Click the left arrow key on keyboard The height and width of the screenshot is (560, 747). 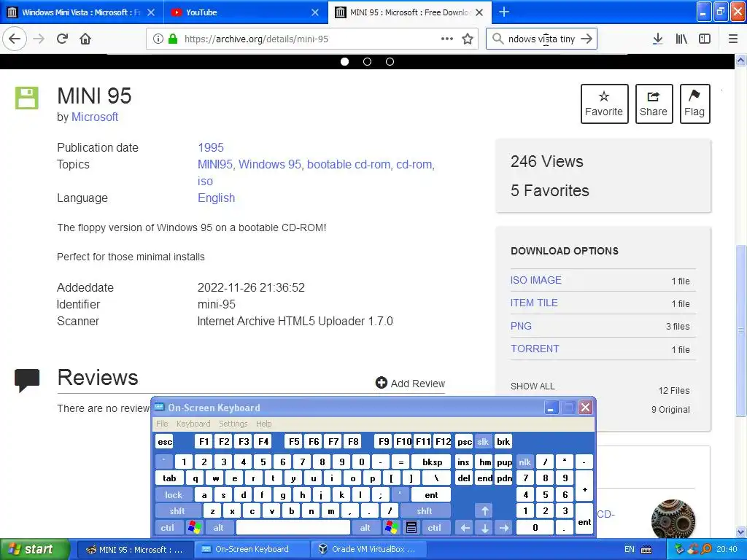tap(465, 528)
